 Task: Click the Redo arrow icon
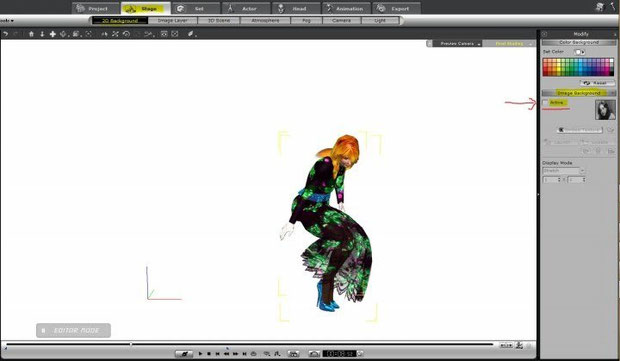pyautogui.click(x=16, y=34)
